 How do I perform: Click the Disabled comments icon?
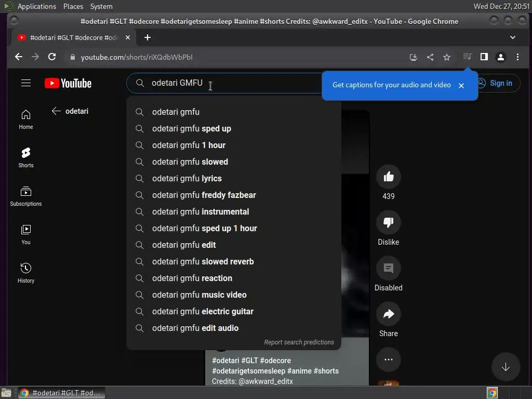pyautogui.click(x=389, y=268)
